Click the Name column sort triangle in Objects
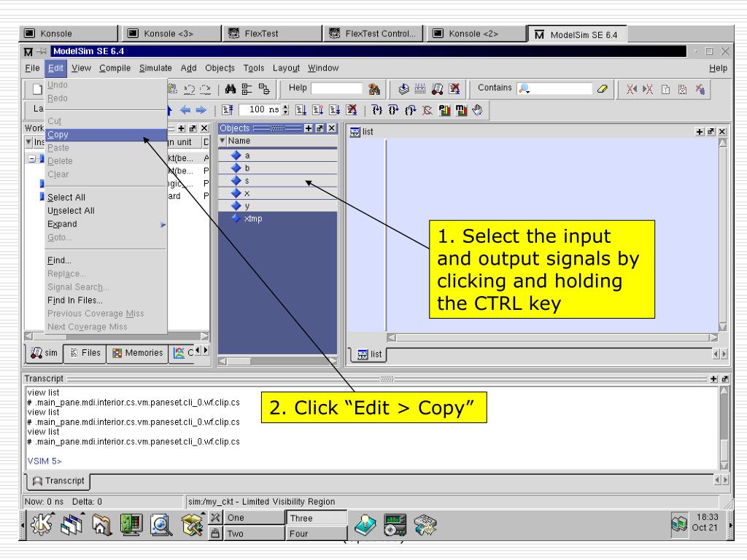The width and height of the screenshot is (747, 560). coord(222,141)
